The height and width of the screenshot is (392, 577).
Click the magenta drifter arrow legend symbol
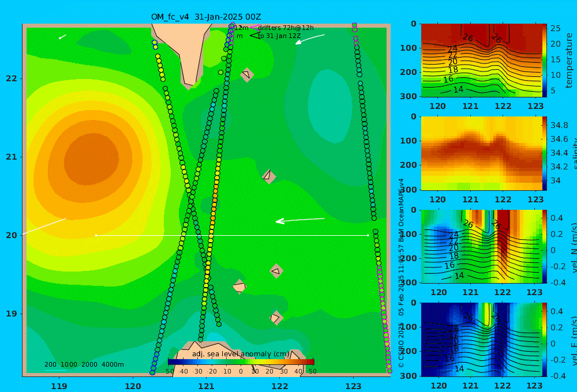click(x=254, y=28)
